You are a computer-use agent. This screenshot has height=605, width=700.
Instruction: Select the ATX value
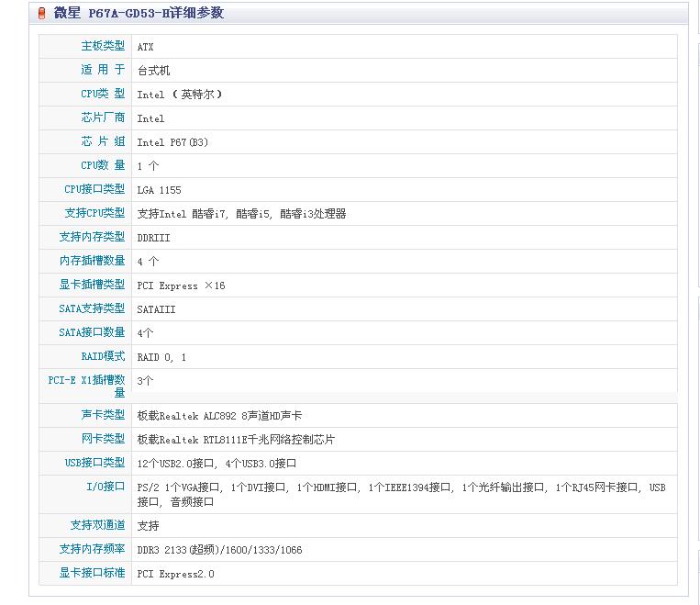pos(145,47)
